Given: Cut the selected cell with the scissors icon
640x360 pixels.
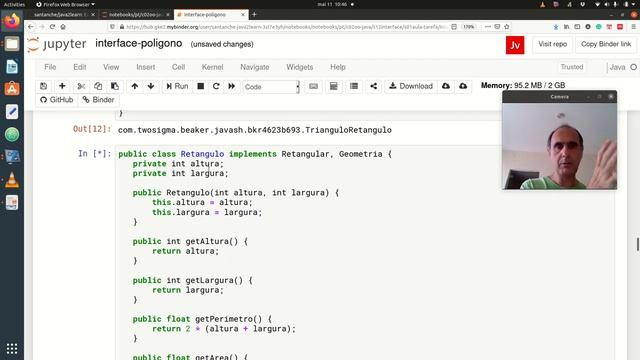Looking at the screenshot, I should (x=81, y=86).
